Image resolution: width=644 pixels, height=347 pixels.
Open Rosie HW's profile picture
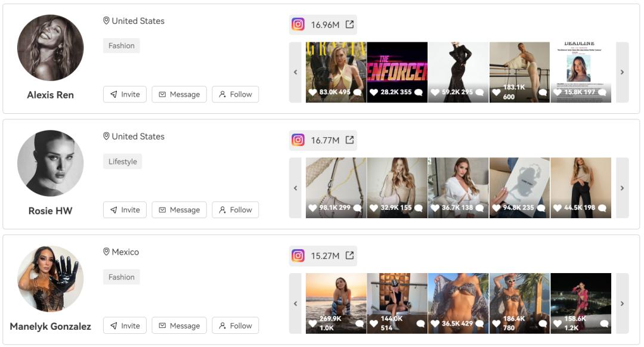[x=51, y=163]
